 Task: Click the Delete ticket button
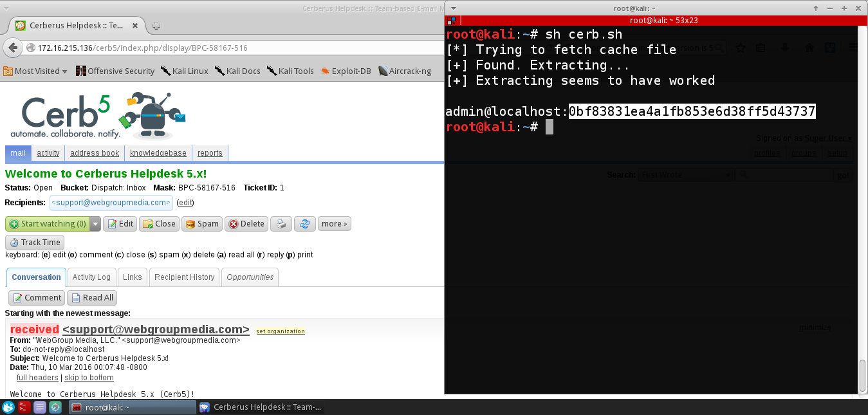coord(246,224)
